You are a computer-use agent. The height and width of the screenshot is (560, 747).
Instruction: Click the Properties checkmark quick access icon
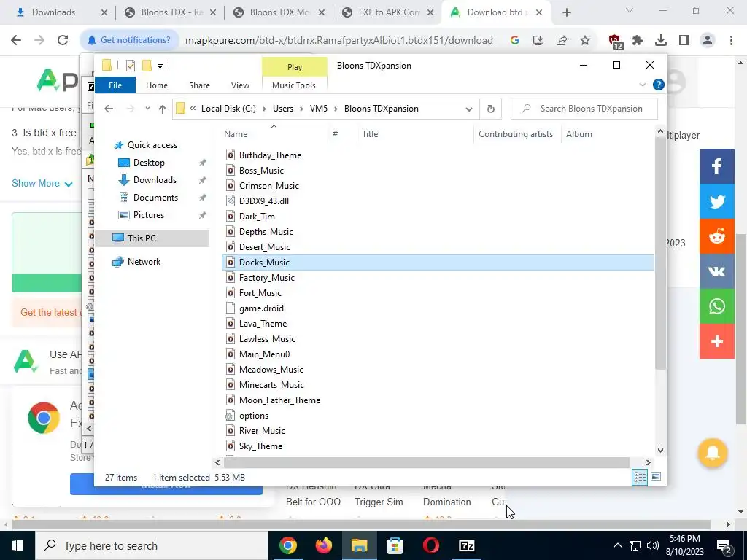pyautogui.click(x=130, y=66)
